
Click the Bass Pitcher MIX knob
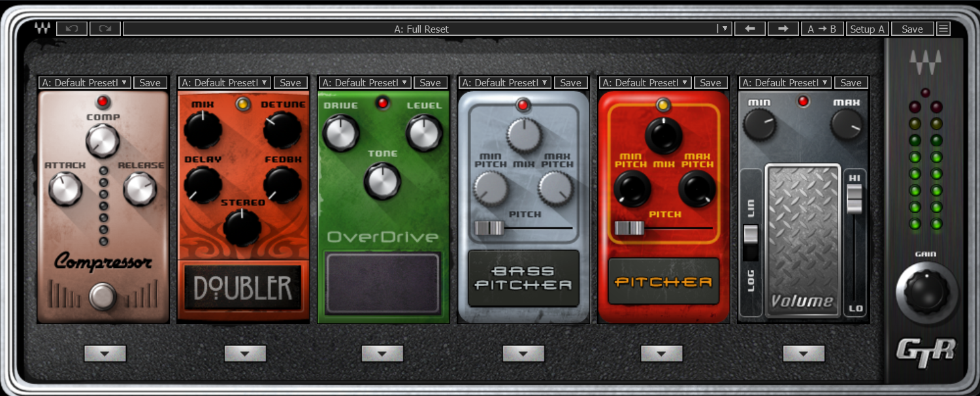point(524,135)
